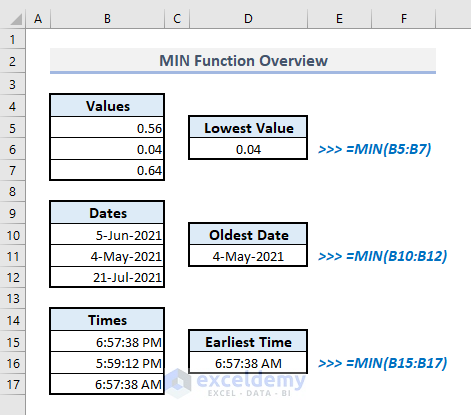Screen dimensions: 471x415
Task: Select cell containing 21-Jul-2021
Action: pos(107,277)
